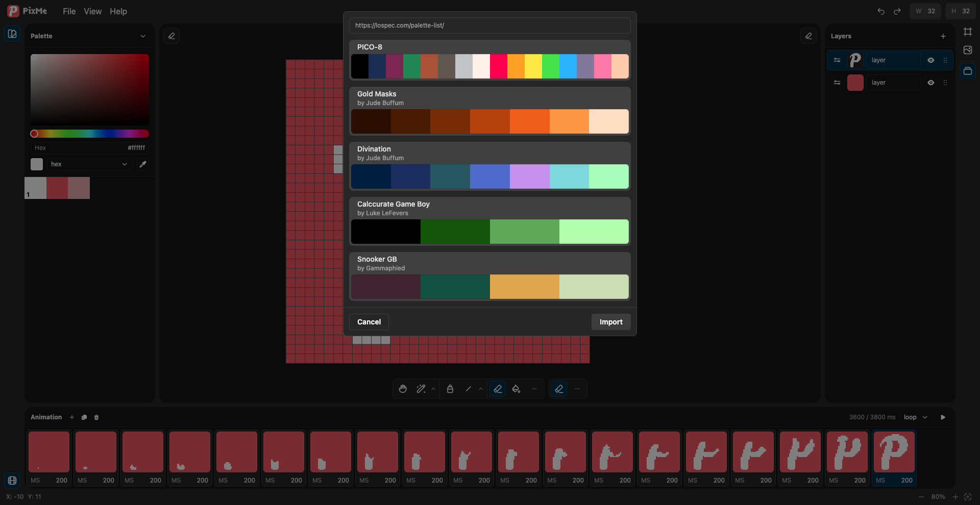Duplicate the current animation frame
Viewport: 980px width, 505px height.
[x=84, y=417]
